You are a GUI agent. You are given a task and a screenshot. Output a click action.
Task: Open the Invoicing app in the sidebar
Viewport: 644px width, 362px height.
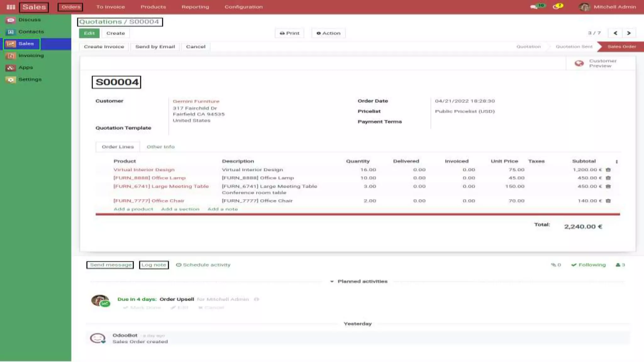click(x=31, y=56)
